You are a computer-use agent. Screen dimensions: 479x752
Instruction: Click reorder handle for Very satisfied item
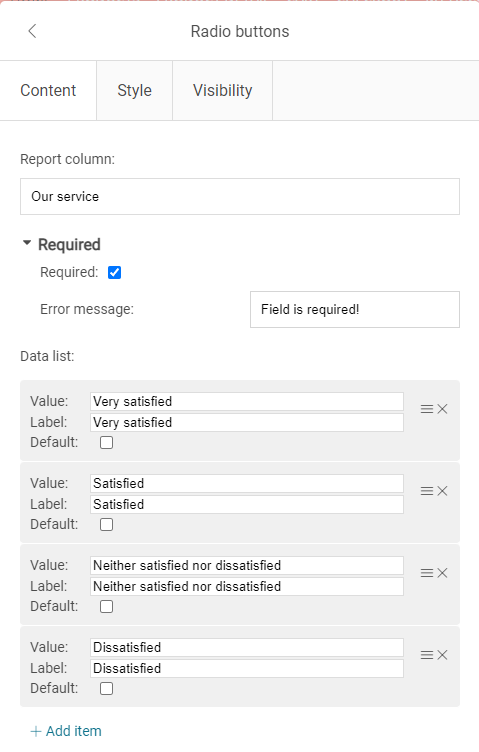[427, 409]
